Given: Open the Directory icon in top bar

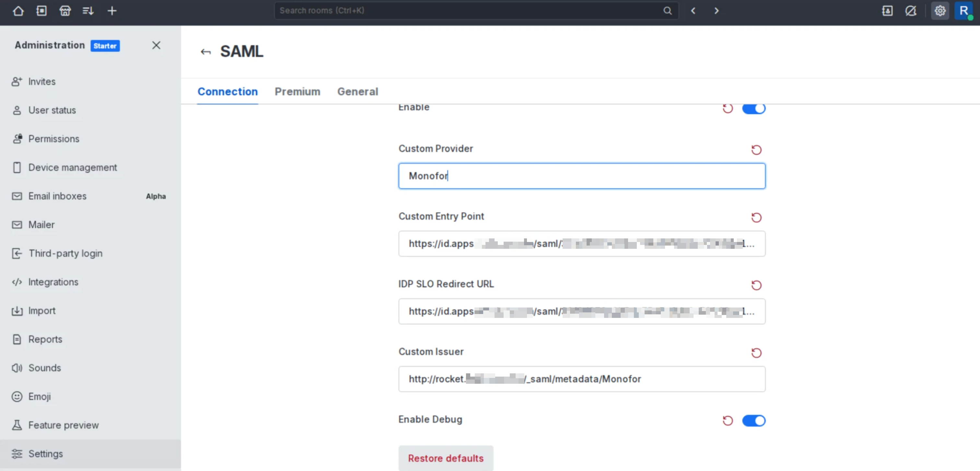Looking at the screenshot, I should pos(41,11).
